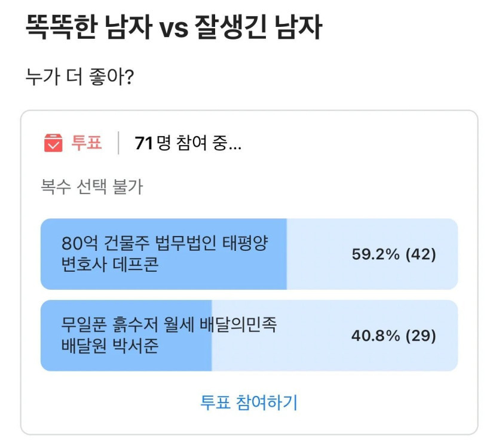The width and height of the screenshot is (499, 448).
Task: Click the 누가 더 좋아? question text
Action: pos(79,78)
